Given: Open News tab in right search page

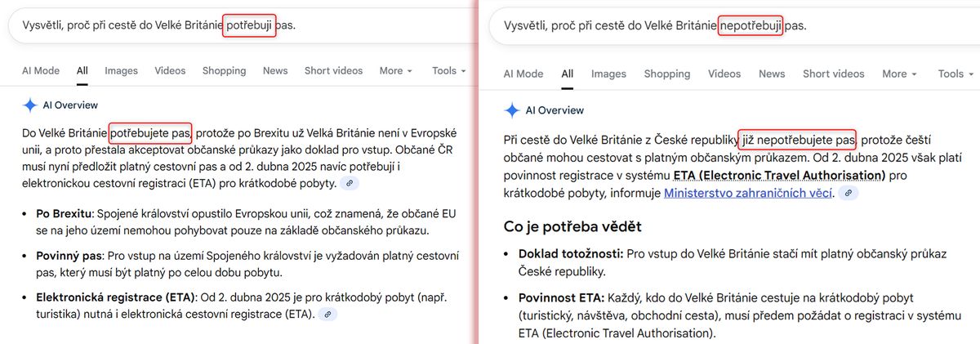Looking at the screenshot, I should coord(771,74).
